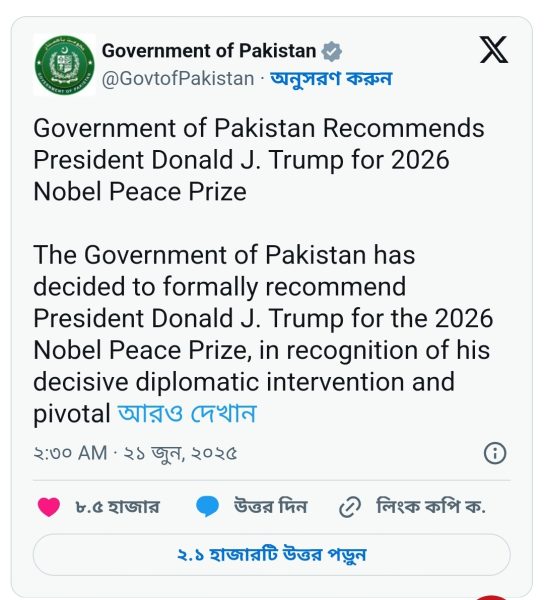Screen dimensions: 544x600
Task: Open the tweet info circle icon
Action: pos(495,453)
